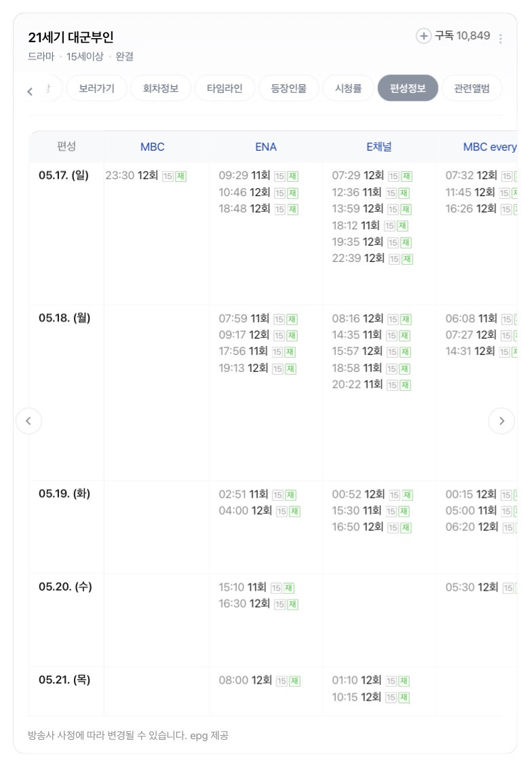532x765 pixels.
Task: Click the left arrow beside the tabs
Action: [30, 91]
